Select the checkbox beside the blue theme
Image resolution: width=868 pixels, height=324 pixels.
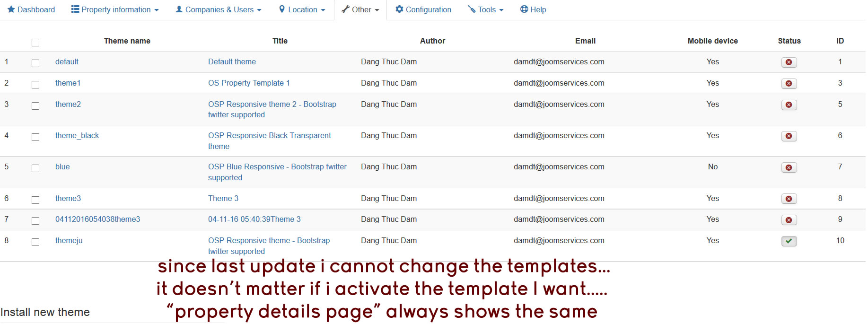[x=35, y=168]
